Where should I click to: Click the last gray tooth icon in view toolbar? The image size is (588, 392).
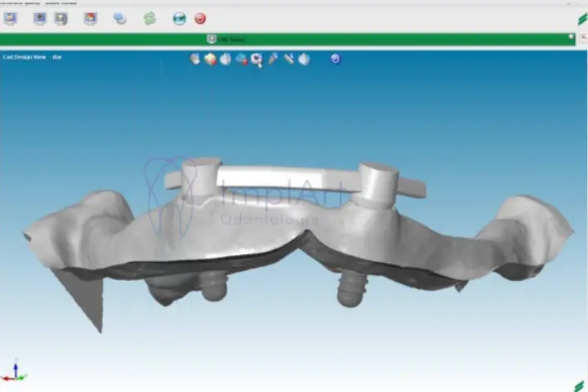304,59
